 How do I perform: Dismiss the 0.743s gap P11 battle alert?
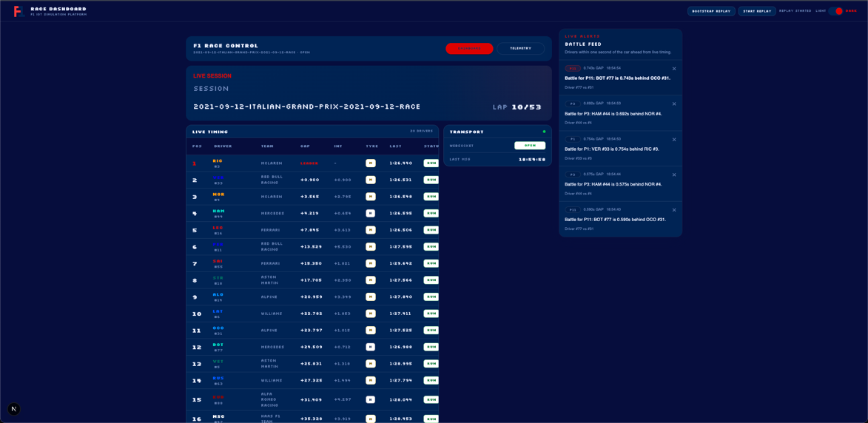click(x=673, y=69)
